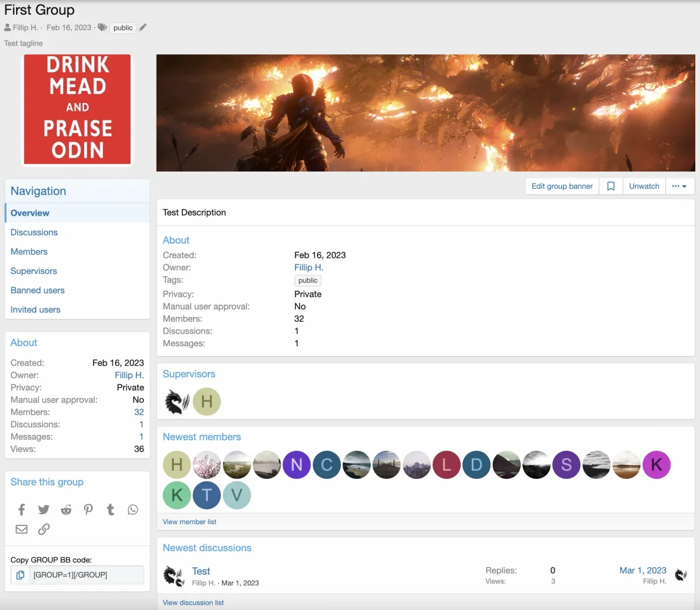Image resolution: width=700 pixels, height=610 pixels.
Task: Edit group details with the pencil icon
Action: 142,27
